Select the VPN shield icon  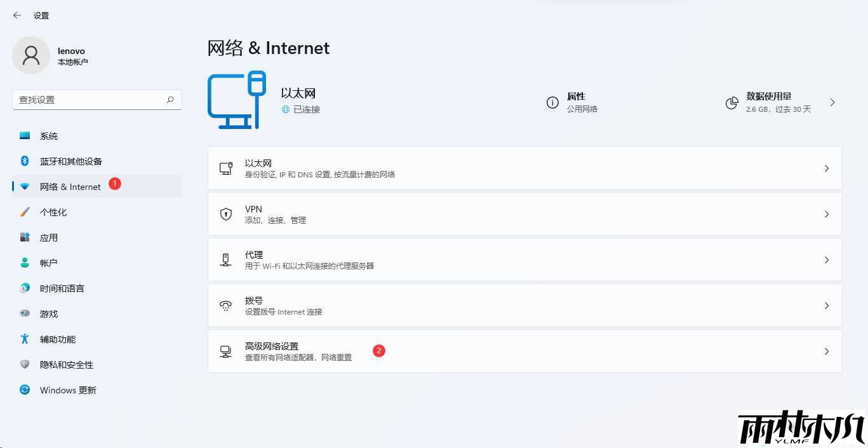coord(226,214)
